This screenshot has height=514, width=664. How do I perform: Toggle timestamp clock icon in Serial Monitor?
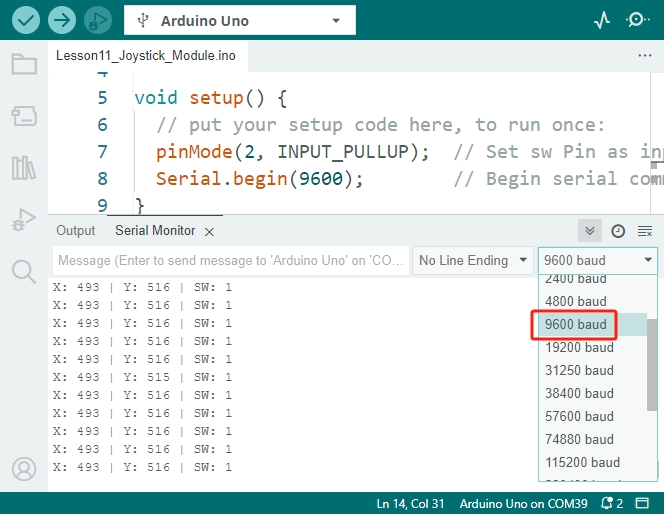pos(618,231)
